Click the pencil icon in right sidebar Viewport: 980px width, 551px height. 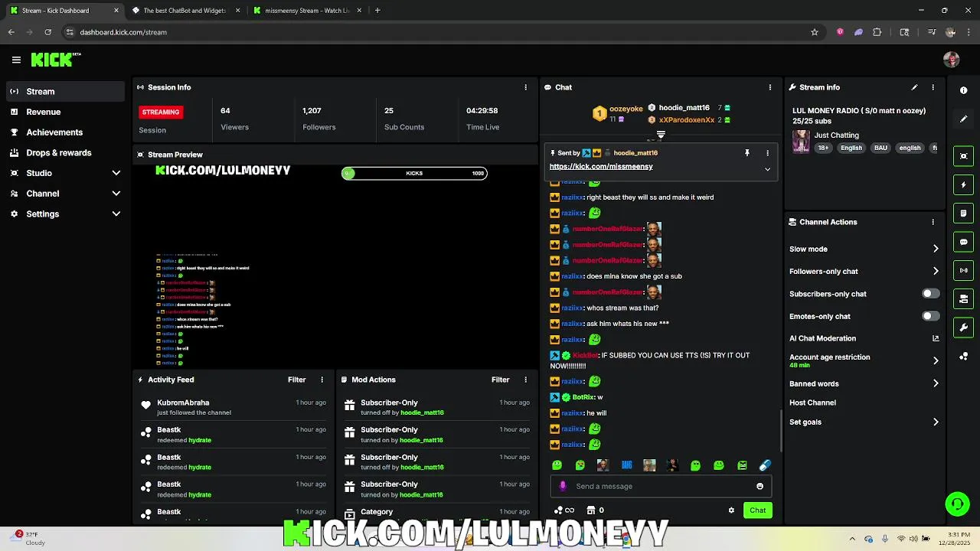pos(964,119)
